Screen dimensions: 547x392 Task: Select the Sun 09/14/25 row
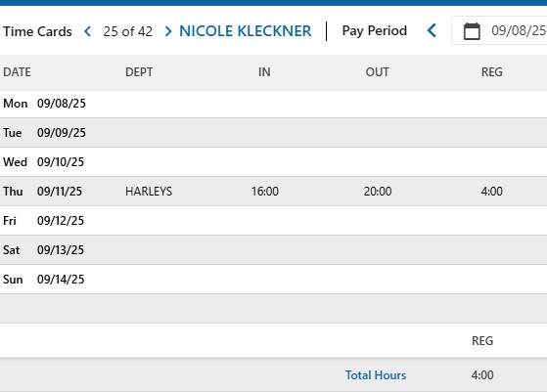click(274, 279)
